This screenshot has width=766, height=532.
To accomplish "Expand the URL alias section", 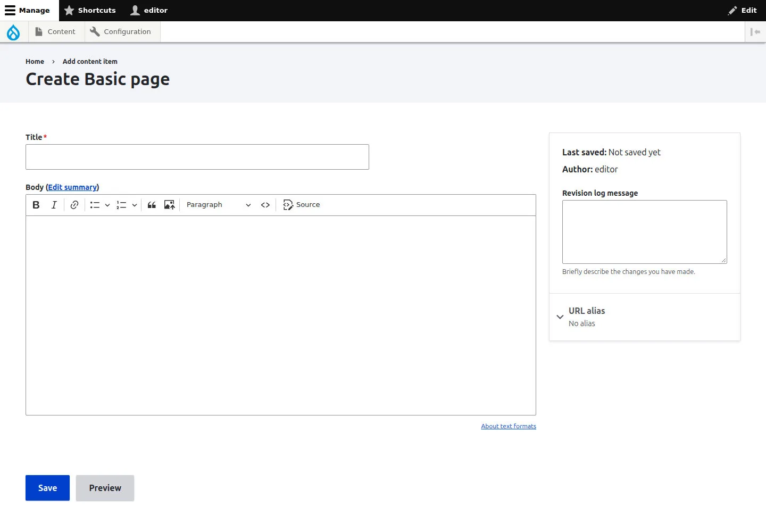I will click(645, 317).
